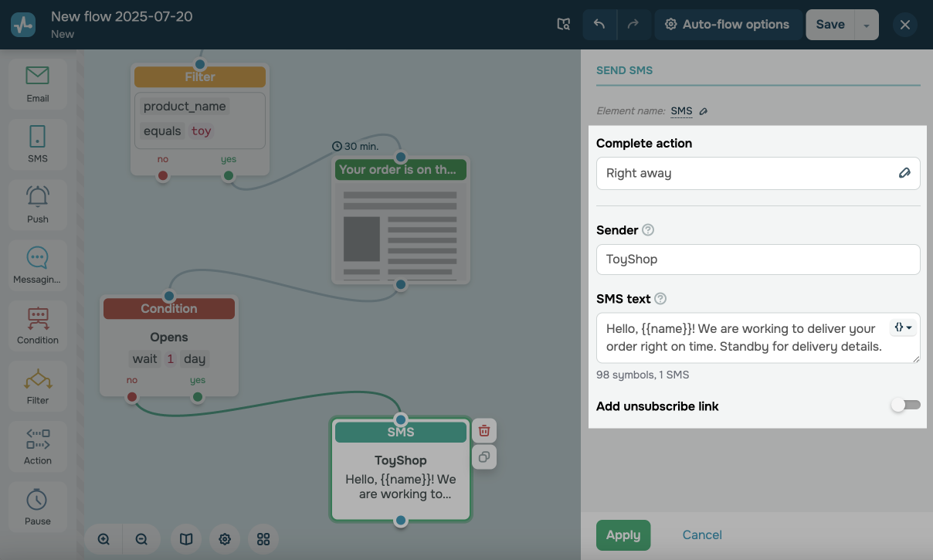
Task: Duplicate the SMS block with copy icon
Action: [483, 457]
